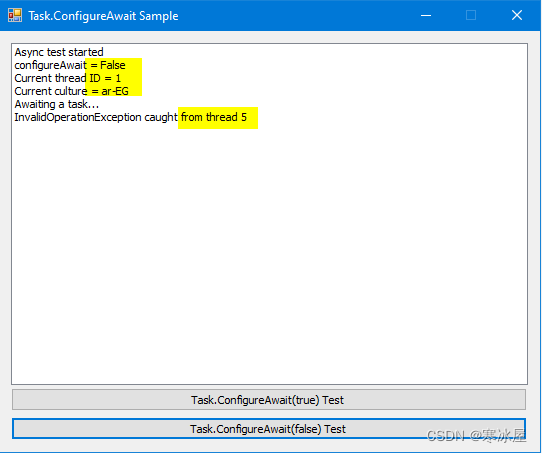Screen dimensions: 542x453
Task: Close the Task.ConfigureAwait Sample window
Action: (x=517, y=16)
